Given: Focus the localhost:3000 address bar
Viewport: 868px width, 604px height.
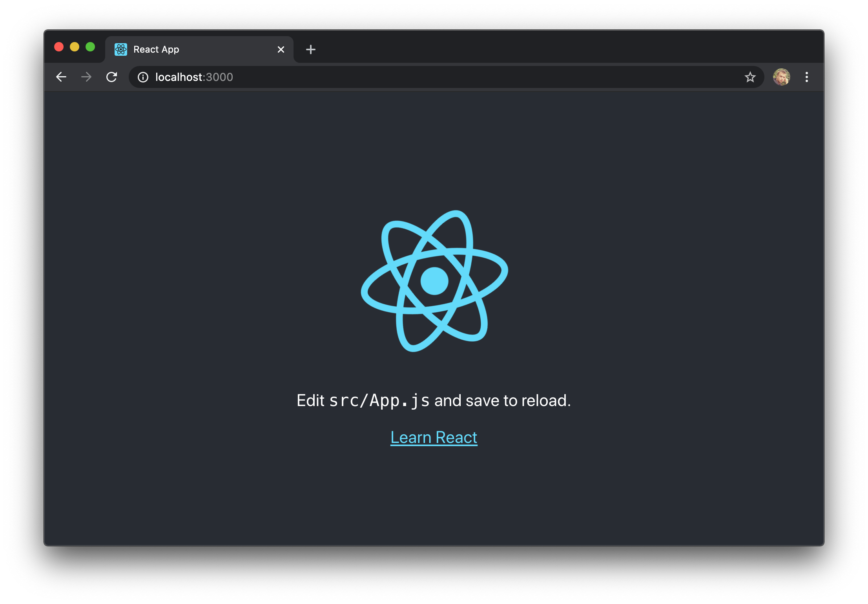Looking at the screenshot, I should point(446,77).
